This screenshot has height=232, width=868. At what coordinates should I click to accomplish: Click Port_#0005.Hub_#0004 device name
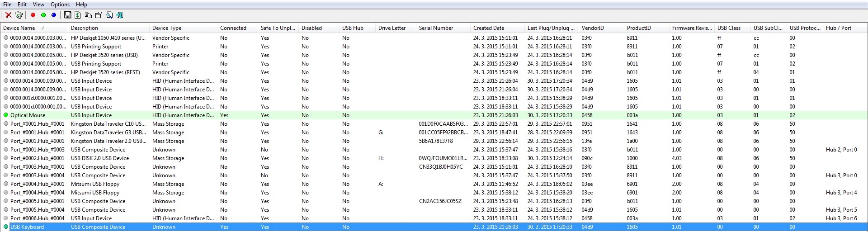(x=37, y=209)
